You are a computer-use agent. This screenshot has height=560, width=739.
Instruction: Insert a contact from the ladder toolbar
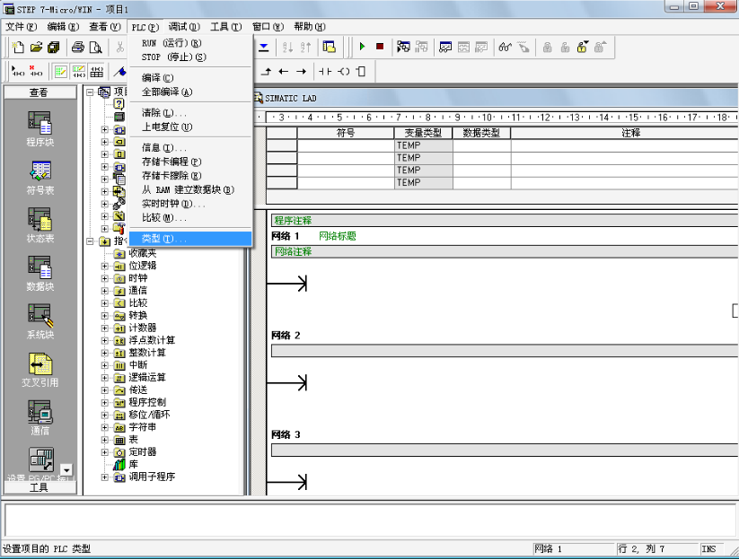[325, 72]
